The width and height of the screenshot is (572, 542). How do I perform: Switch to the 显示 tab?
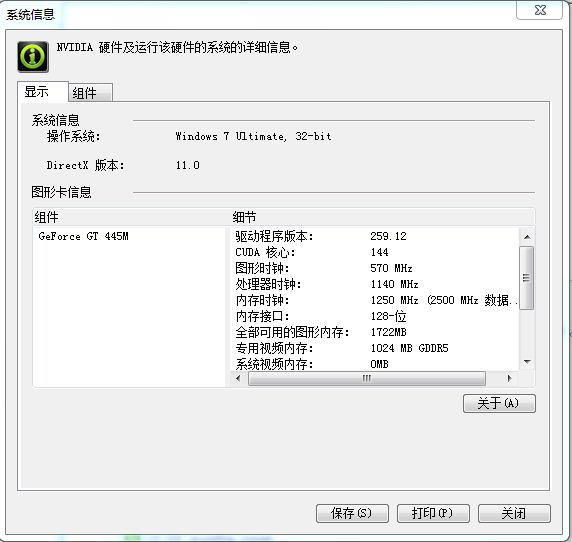pyautogui.click(x=43, y=91)
